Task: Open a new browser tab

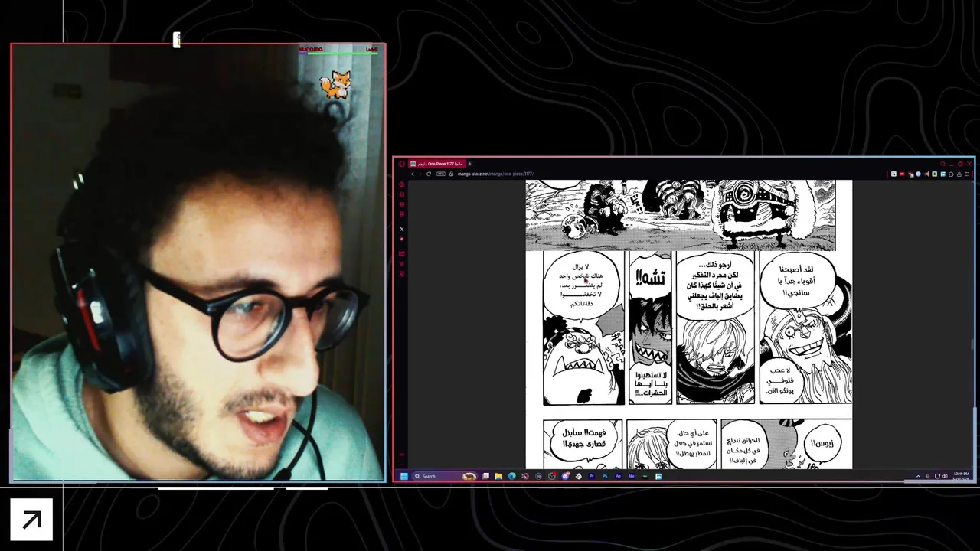Action: 469,164
